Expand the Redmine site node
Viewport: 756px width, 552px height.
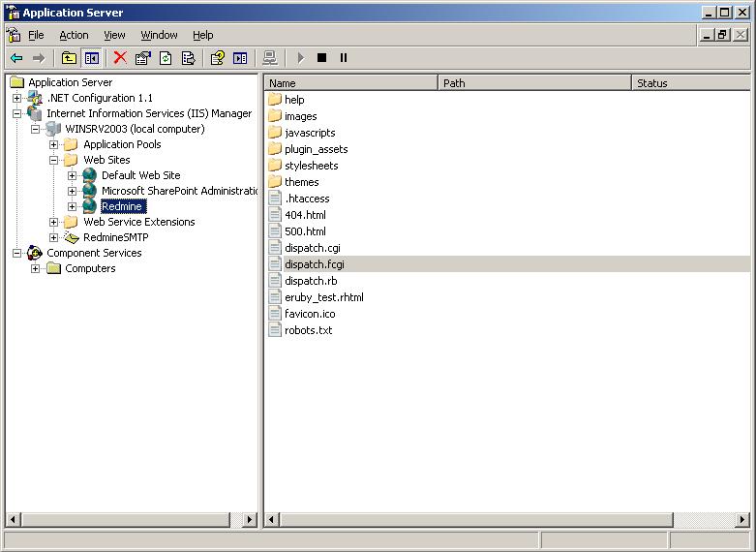72,206
